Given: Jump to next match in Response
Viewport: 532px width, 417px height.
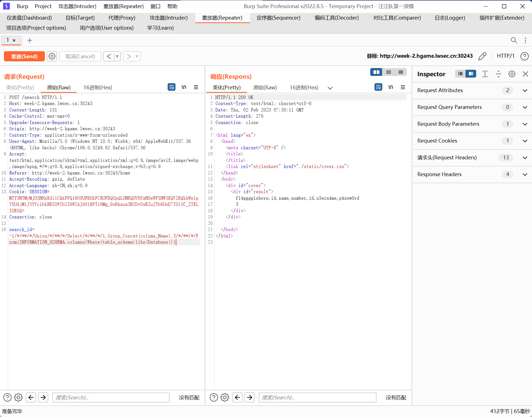Looking at the screenshot, I should (x=249, y=397).
